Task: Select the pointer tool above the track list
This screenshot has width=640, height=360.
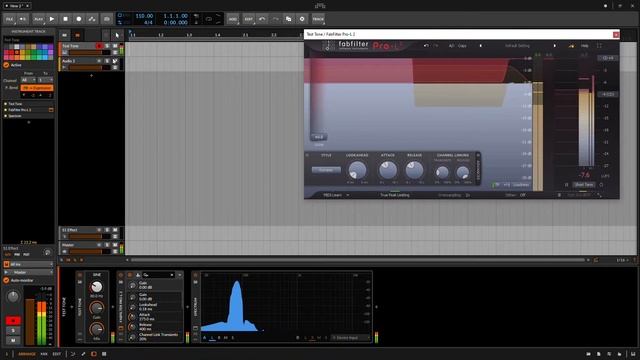Action: [117, 35]
